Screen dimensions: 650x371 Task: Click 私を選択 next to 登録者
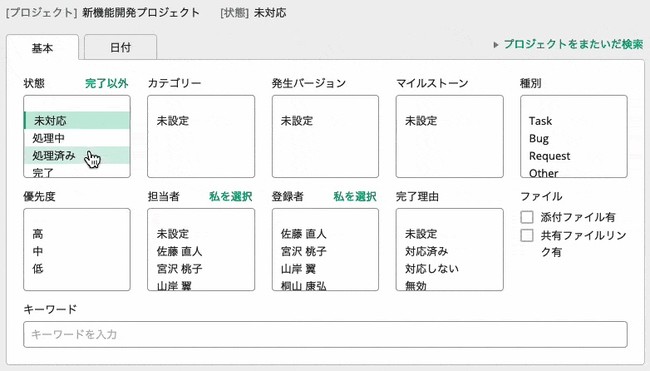(x=355, y=196)
